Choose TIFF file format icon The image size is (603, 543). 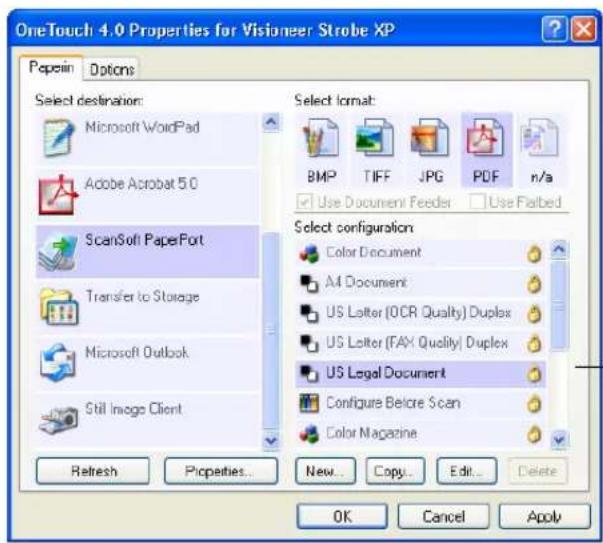click(375, 138)
